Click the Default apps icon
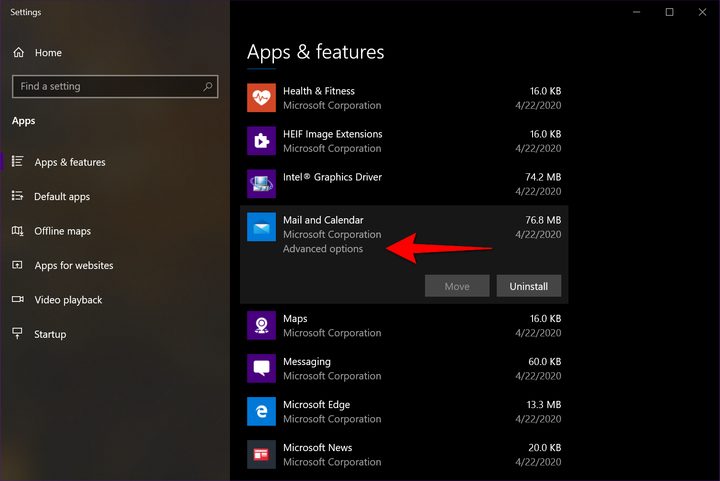720x481 pixels. click(17, 196)
